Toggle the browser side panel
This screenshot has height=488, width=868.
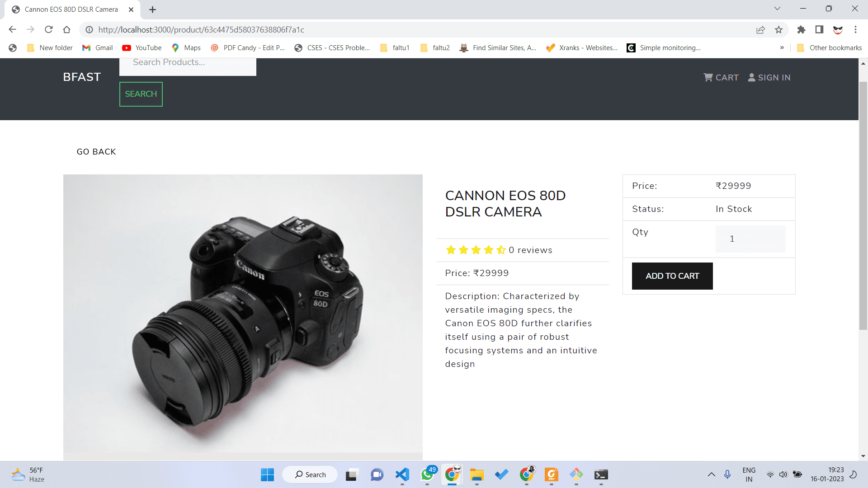pos(819,30)
